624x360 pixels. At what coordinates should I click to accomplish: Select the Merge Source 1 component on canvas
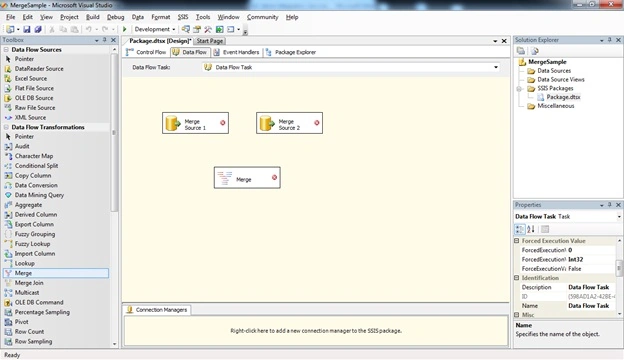195,123
